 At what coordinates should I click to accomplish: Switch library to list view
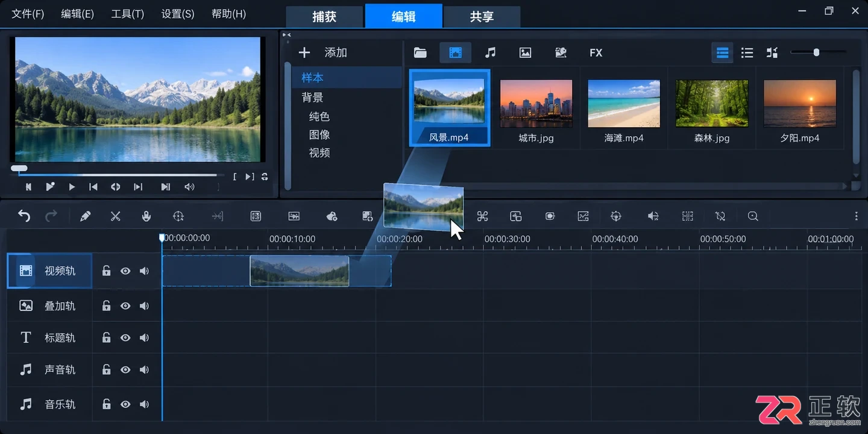pos(747,53)
